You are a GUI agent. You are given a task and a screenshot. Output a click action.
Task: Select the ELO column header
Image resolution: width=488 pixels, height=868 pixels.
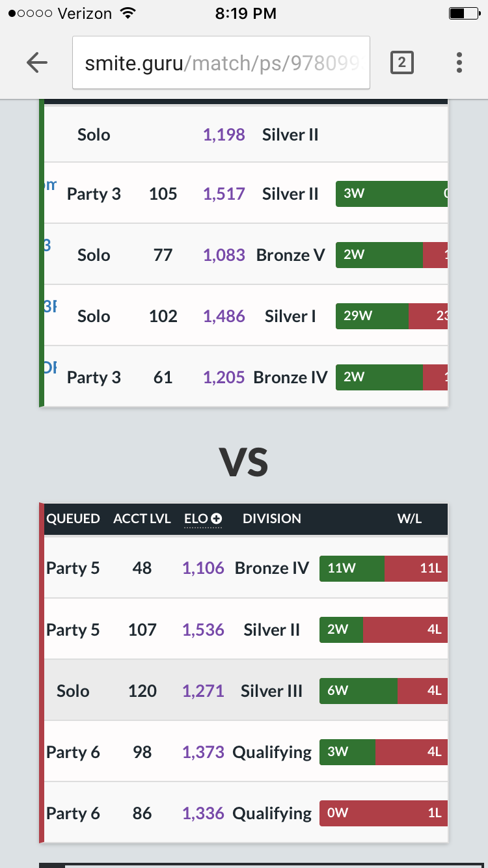click(x=196, y=519)
